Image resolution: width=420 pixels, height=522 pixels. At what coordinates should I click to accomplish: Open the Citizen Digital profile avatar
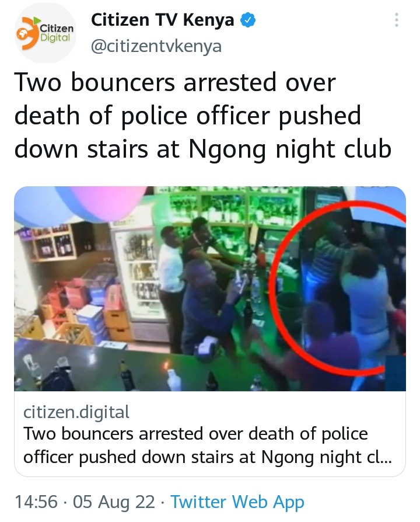tap(45, 32)
